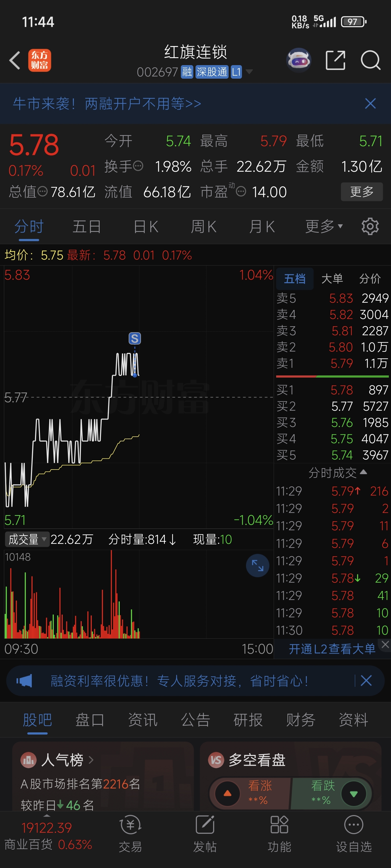This screenshot has height=868, width=391.
Task: Select 卖1 price 5.79 row
Action: pyautogui.click(x=332, y=363)
